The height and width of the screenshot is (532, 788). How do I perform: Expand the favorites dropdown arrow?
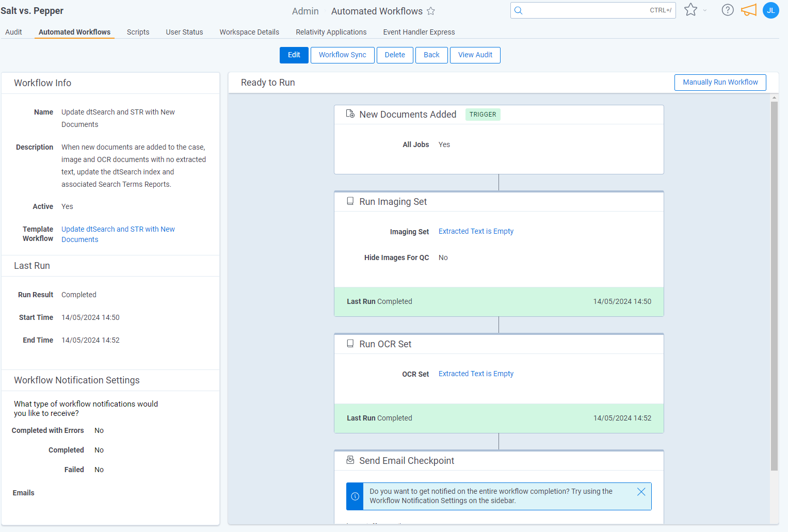pyautogui.click(x=705, y=10)
